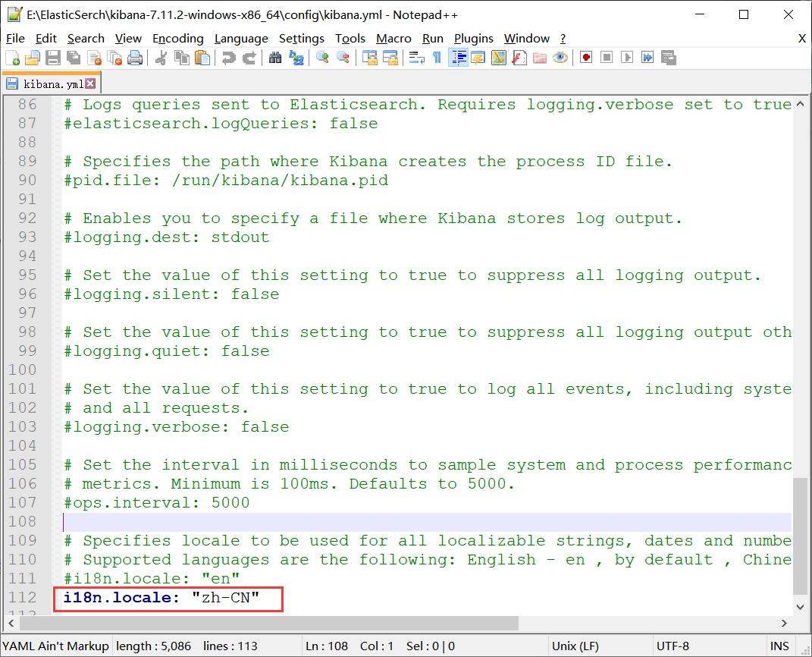This screenshot has height=657, width=812.
Task: Open the Settings menu
Action: [302, 39]
